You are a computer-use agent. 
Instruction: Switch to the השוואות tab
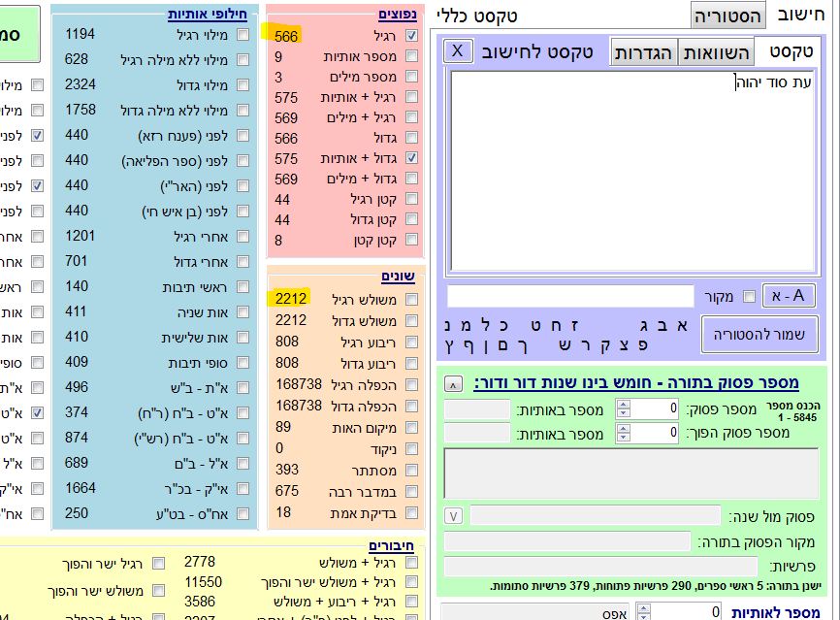click(x=716, y=51)
